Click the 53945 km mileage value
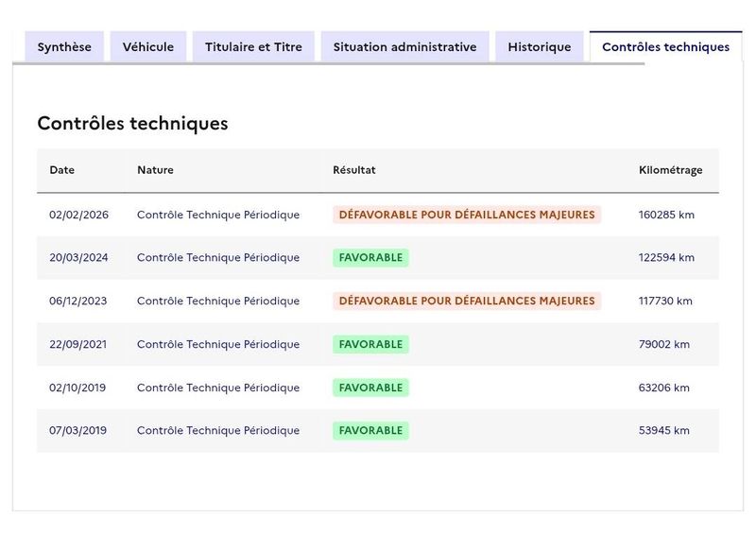The image size is (756, 535). coord(664,430)
